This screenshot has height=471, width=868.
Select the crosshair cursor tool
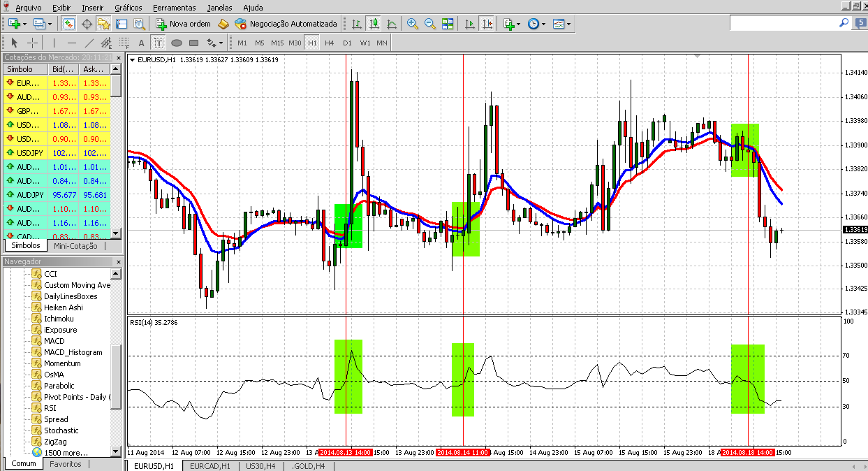(x=32, y=43)
